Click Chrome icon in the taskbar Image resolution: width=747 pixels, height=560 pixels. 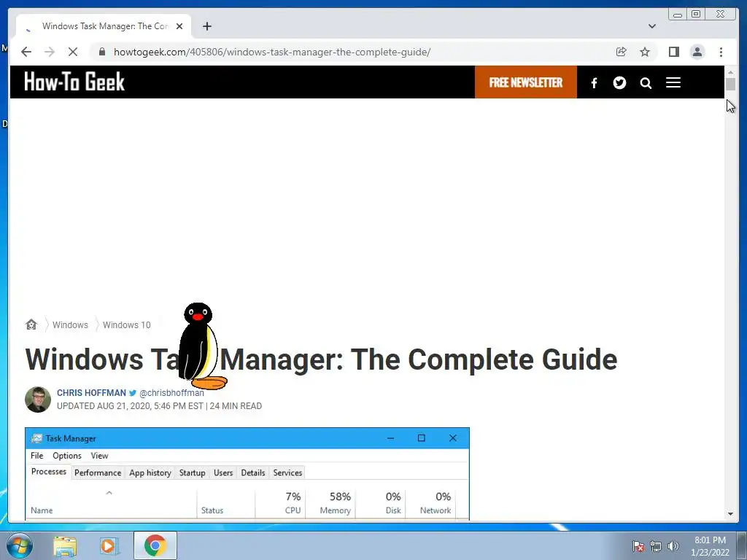(155, 545)
